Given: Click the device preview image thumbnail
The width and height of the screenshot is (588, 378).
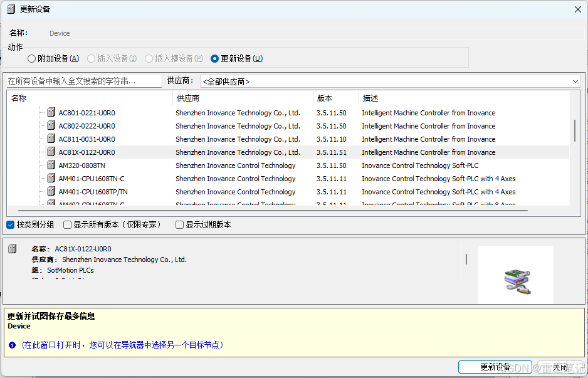Looking at the screenshot, I should 516,275.
